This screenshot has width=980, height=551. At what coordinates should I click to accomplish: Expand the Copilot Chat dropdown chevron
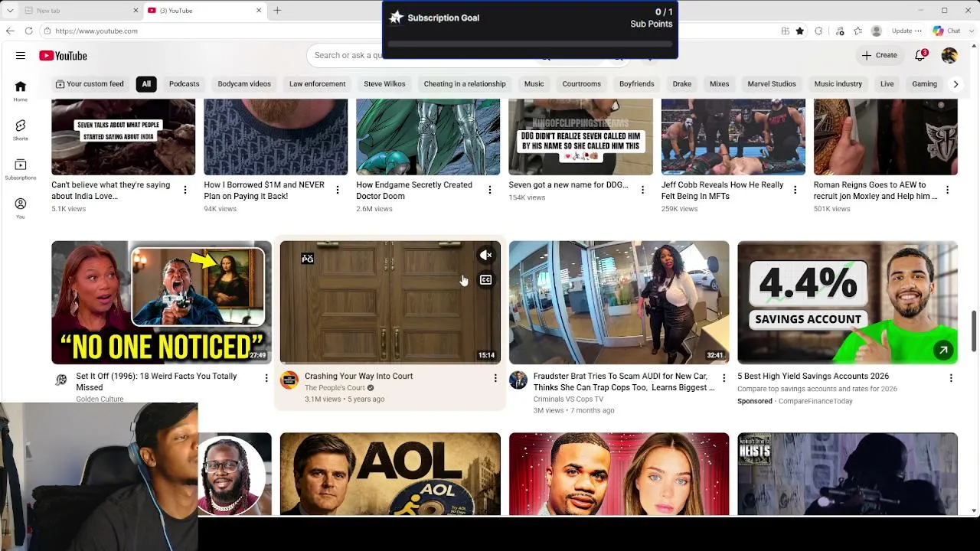pyautogui.click(x=972, y=31)
